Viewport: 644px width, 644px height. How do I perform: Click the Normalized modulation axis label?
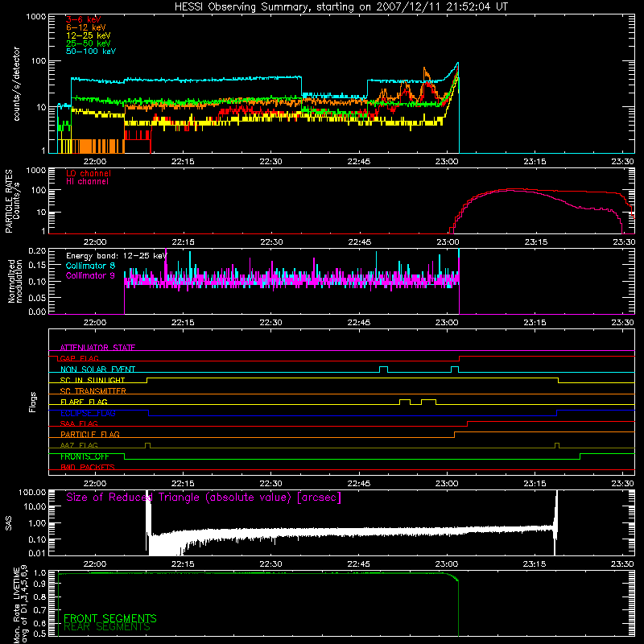click(15, 281)
